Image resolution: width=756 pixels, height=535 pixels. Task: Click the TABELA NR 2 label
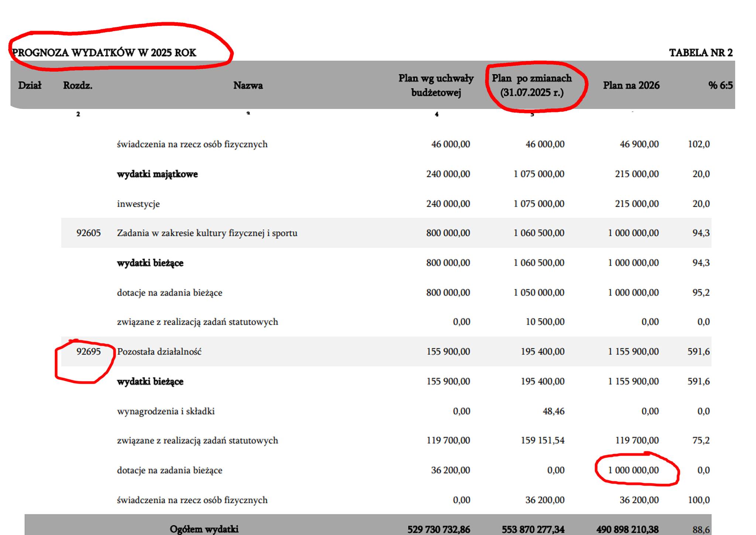pos(701,53)
